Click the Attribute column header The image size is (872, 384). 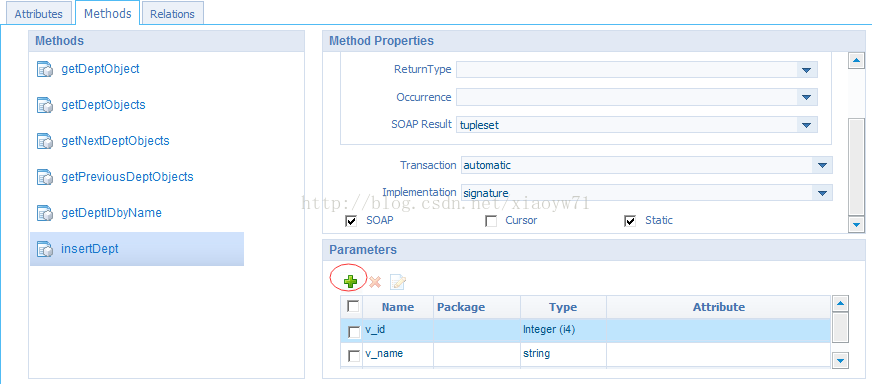click(x=719, y=307)
